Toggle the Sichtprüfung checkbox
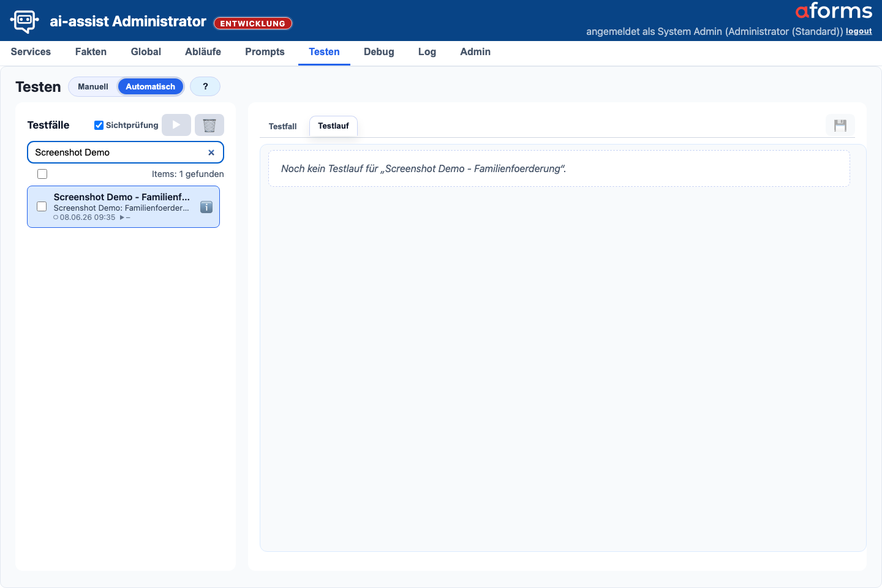The height and width of the screenshot is (588, 882). (99, 125)
